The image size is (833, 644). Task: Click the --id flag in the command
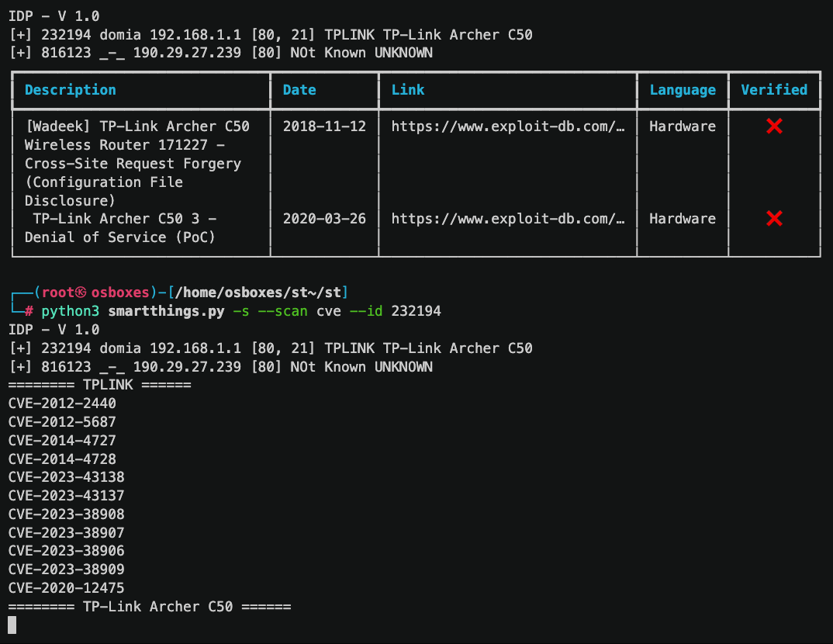pyautogui.click(x=366, y=311)
